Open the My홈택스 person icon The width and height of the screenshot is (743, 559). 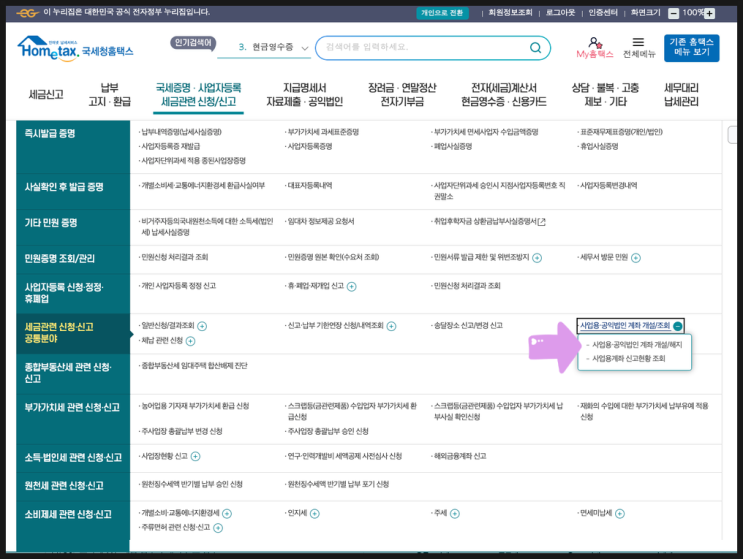[x=595, y=43]
